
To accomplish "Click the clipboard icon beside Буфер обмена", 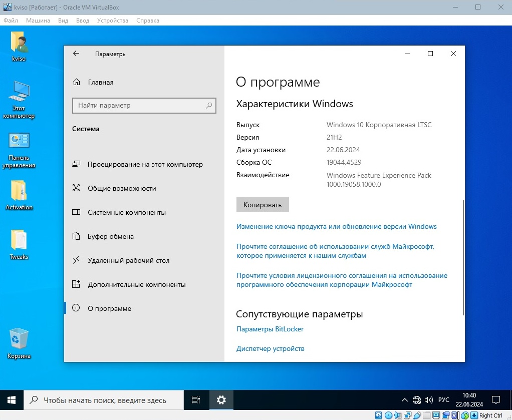I will 76,236.
